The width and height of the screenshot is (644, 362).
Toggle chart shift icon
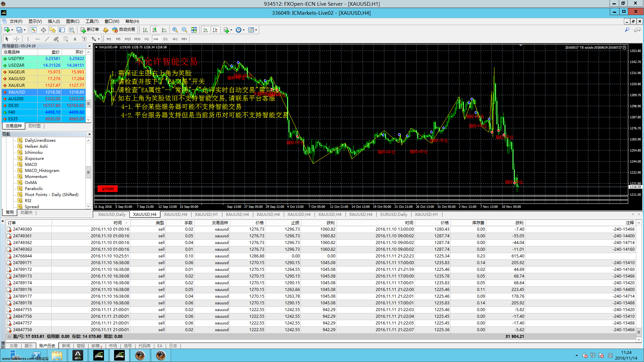click(215, 30)
